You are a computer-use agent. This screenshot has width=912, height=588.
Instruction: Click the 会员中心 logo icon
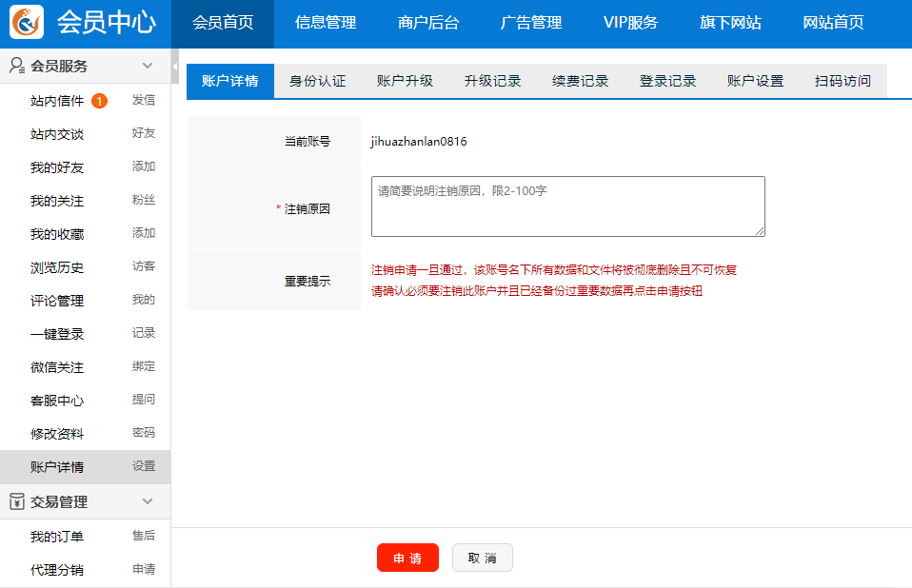pos(27,22)
